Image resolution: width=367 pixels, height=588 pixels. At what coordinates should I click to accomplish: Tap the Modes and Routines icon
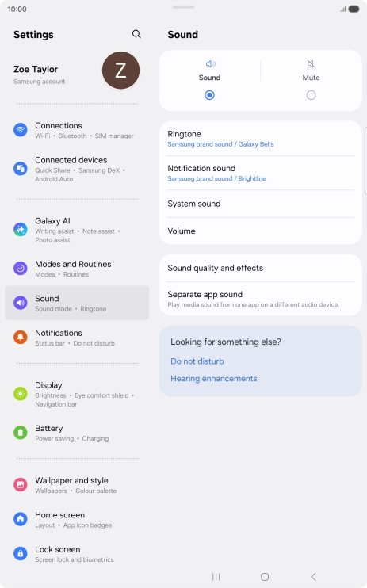(21, 268)
